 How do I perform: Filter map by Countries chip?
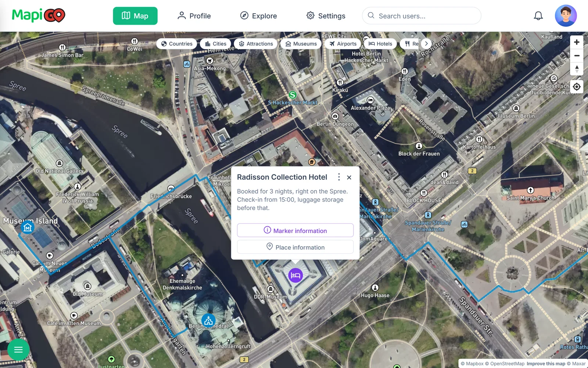pyautogui.click(x=177, y=44)
